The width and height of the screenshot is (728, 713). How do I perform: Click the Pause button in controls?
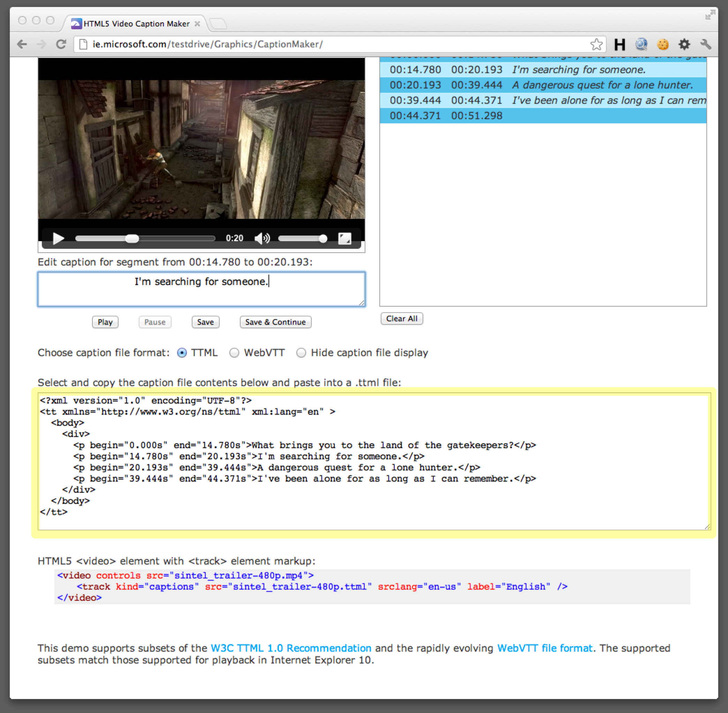[155, 322]
